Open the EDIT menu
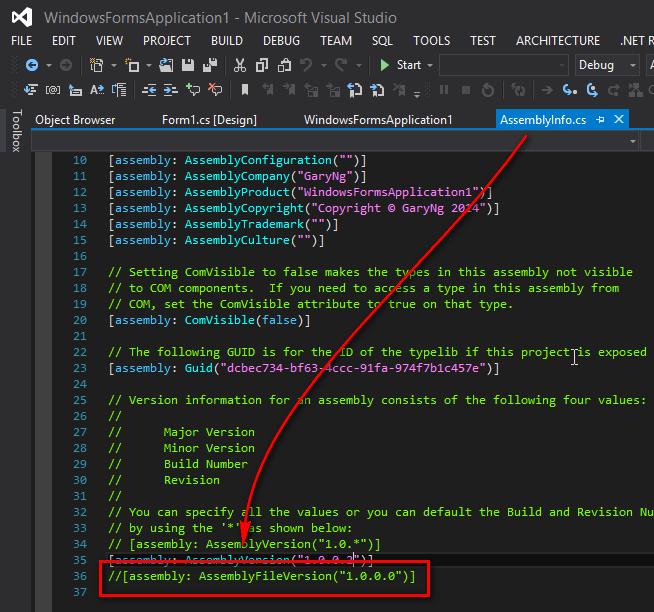 [x=64, y=41]
